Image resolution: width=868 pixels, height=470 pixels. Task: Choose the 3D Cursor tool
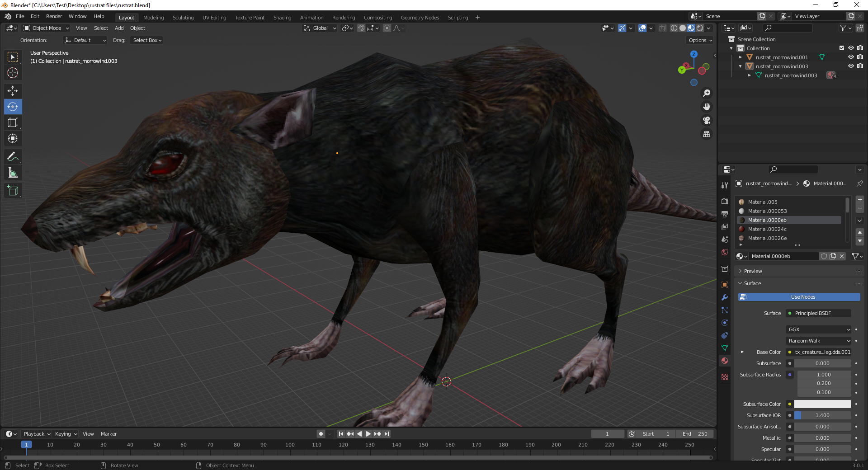coord(13,73)
